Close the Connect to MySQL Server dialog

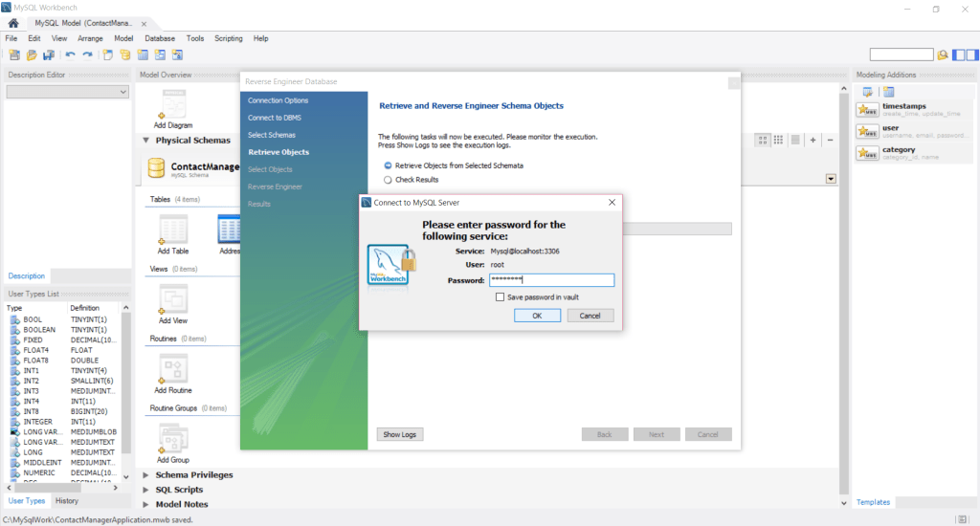tap(612, 203)
